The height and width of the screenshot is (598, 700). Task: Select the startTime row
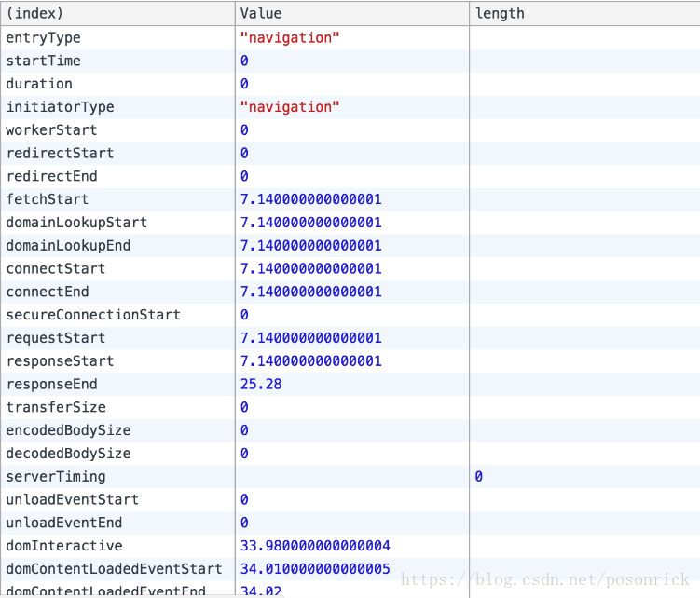point(350,61)
